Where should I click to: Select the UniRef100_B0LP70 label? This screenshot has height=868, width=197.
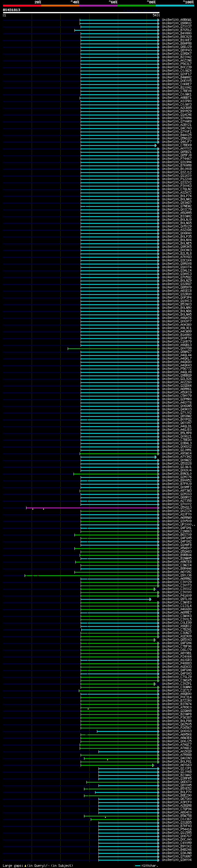coord(176,792)
